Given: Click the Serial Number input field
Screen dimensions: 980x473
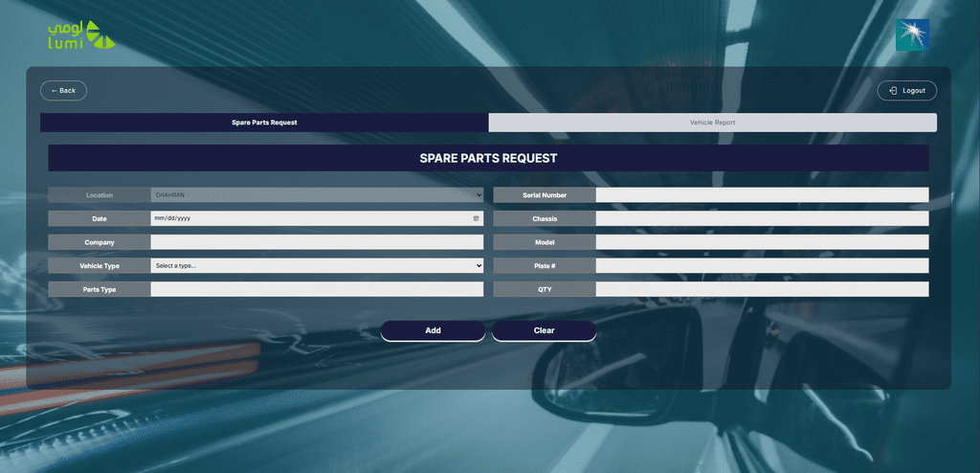Looking at the screenshot, I should coord(762,195).
